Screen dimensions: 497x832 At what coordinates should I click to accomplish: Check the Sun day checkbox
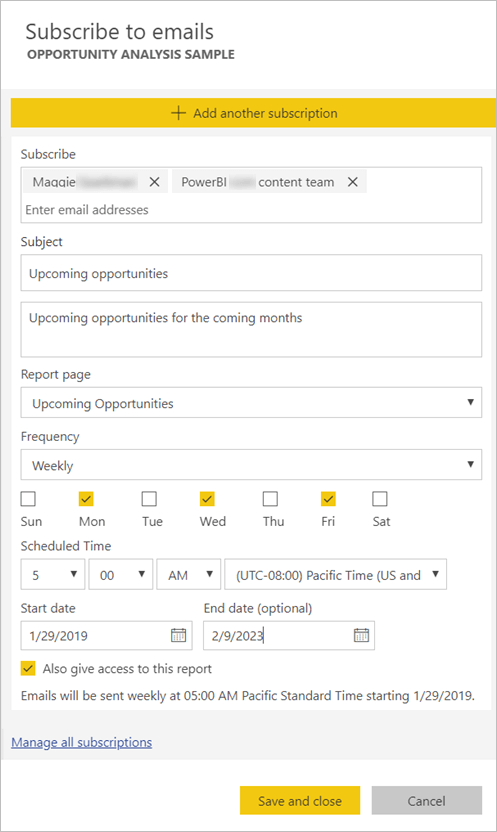(28, 499)
